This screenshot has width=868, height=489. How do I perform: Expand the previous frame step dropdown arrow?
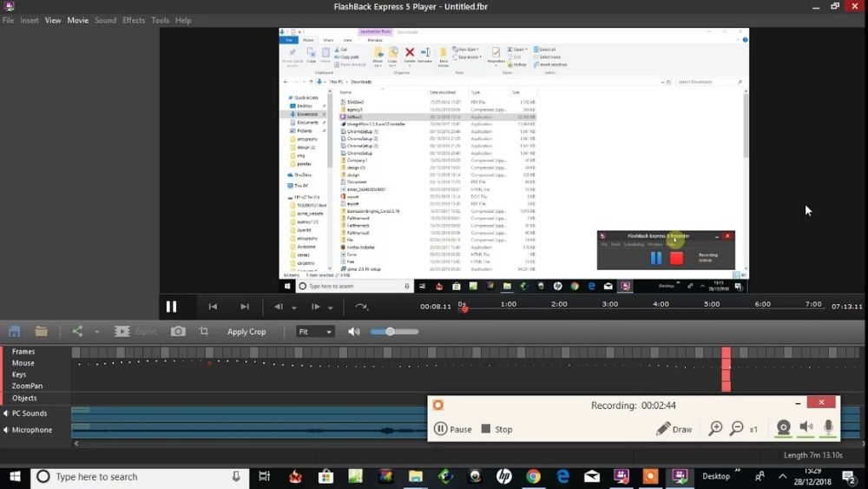coord(294,307)
